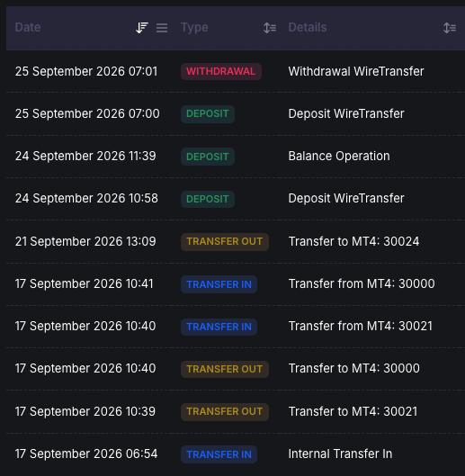Open Internal Transfer In details
Screen dimensions: 465x476
pyautogui.click(x=340, y=454)
